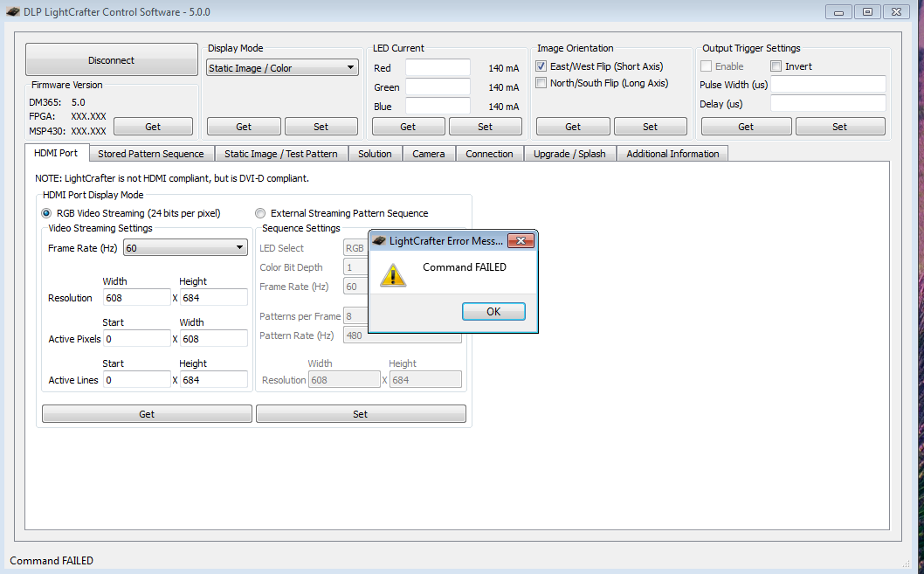Click the Sequence Settings Resolution Width field
Image resolution: width=924 pixels, height=574 pixels.
344,379
